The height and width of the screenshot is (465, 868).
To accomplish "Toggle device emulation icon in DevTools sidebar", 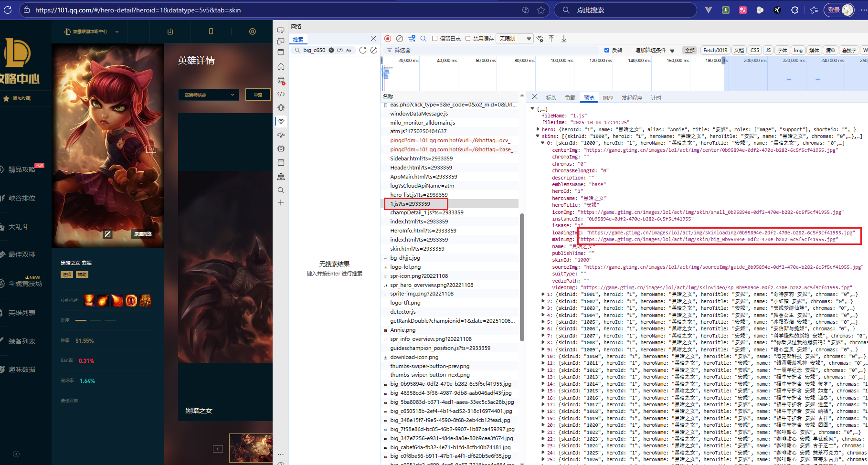I will (281, 41).
